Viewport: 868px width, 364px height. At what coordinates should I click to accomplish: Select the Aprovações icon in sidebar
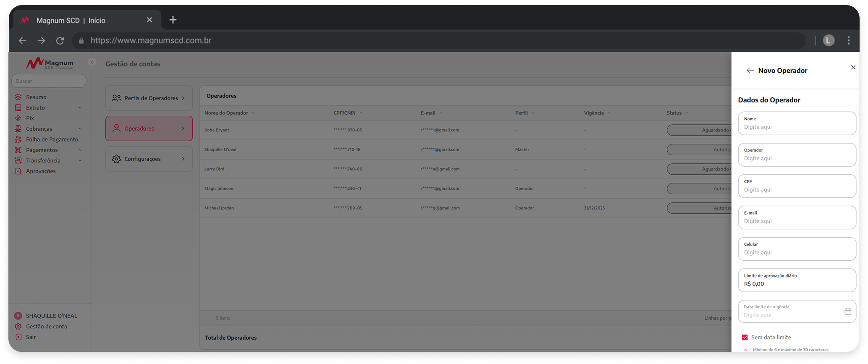(18, 171)
